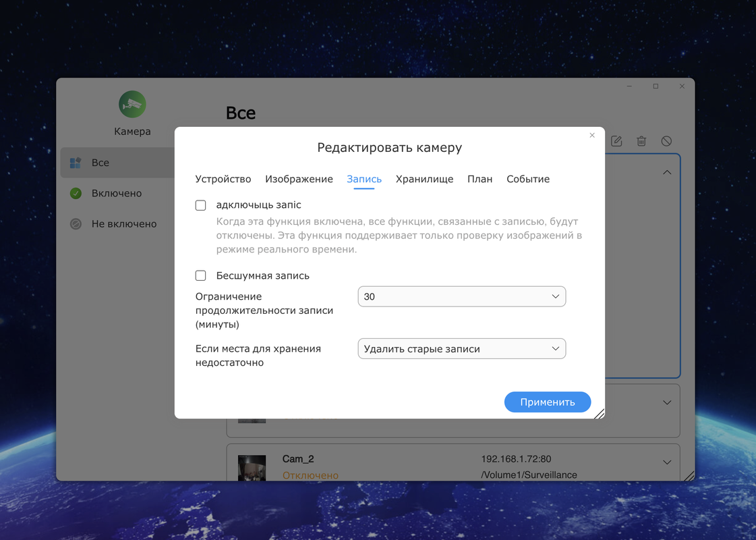
Task: Click the green Camera app icon
Action: (132, 104)
